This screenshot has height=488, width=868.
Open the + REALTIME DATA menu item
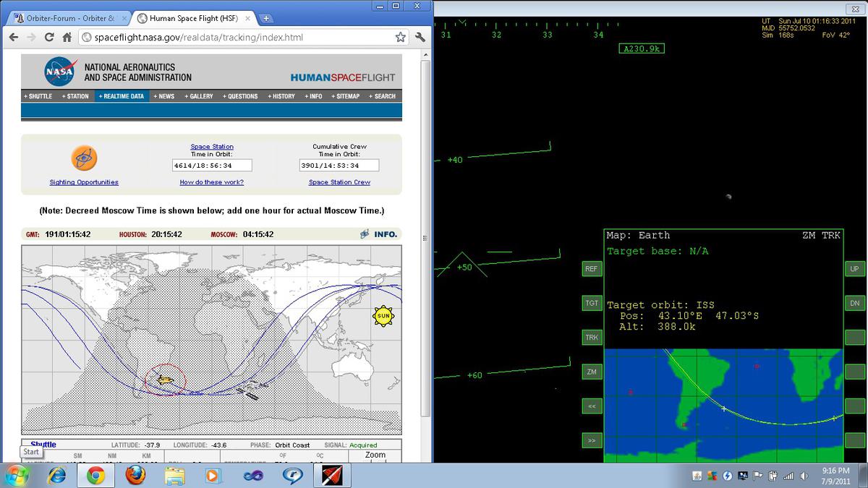122,96
